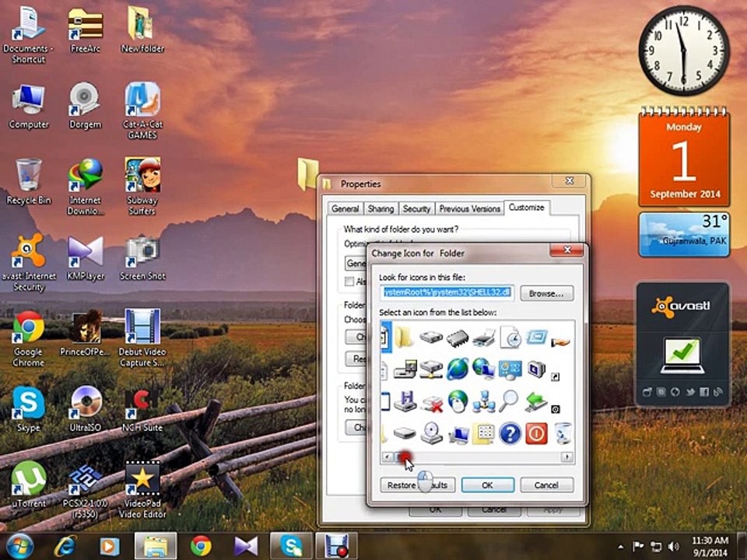The image size is (747, 560).
Task: Open the Action Center flag in tray
Action: point(638,546)
